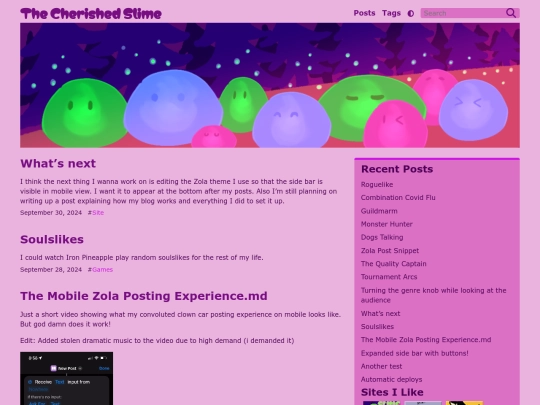Open The Quality Captain recent post
Viewport: 540px width, 405px height.
pyautogui.click(x=394, y=264)
